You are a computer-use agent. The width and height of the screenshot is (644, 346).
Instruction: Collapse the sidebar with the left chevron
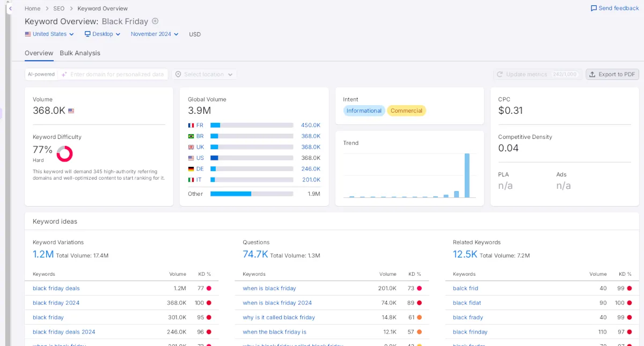[10, 9]
